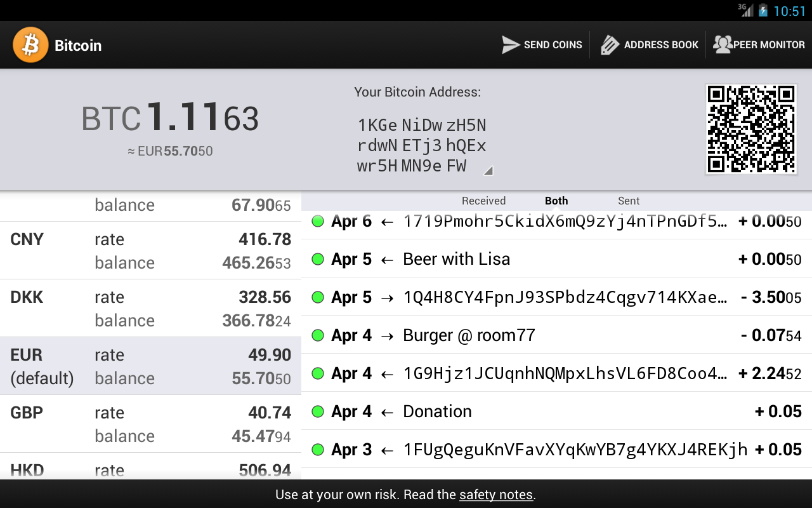Image resolution: width=812 pixels, height=508 pixels.
Task: Switch to the Sent tab
Action: pyautogui.click(x=628, y=201)
